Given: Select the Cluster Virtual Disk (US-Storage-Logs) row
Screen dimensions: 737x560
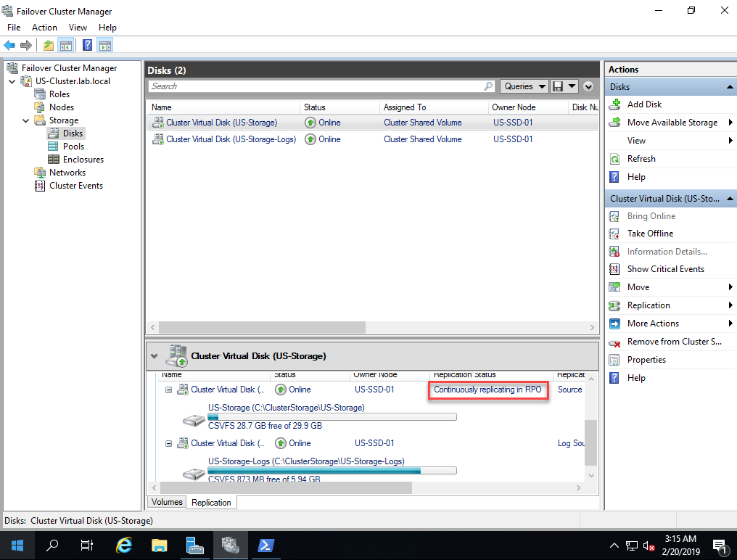Looking at the screenshot, I should [231, 139].
